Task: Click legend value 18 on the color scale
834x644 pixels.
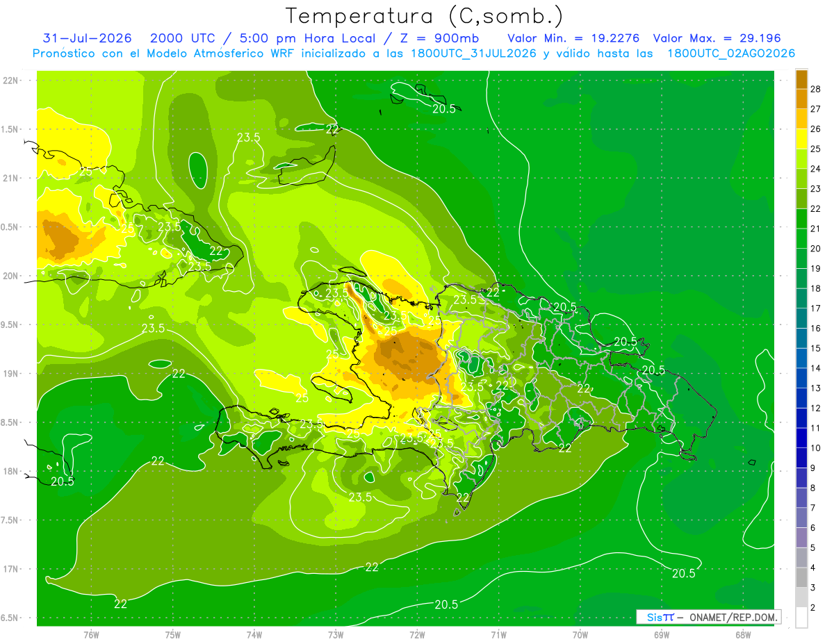Action: pos(816,288)
